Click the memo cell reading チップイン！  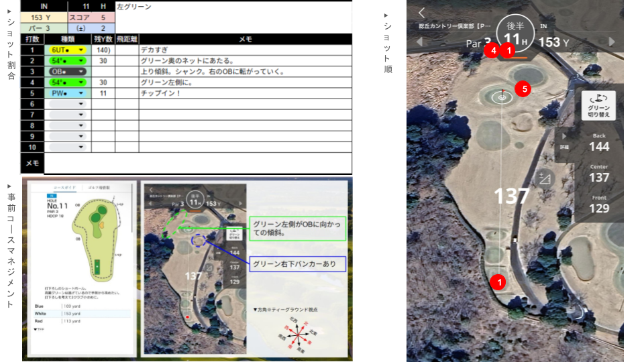pyautogui.click(x=245, y=93)
